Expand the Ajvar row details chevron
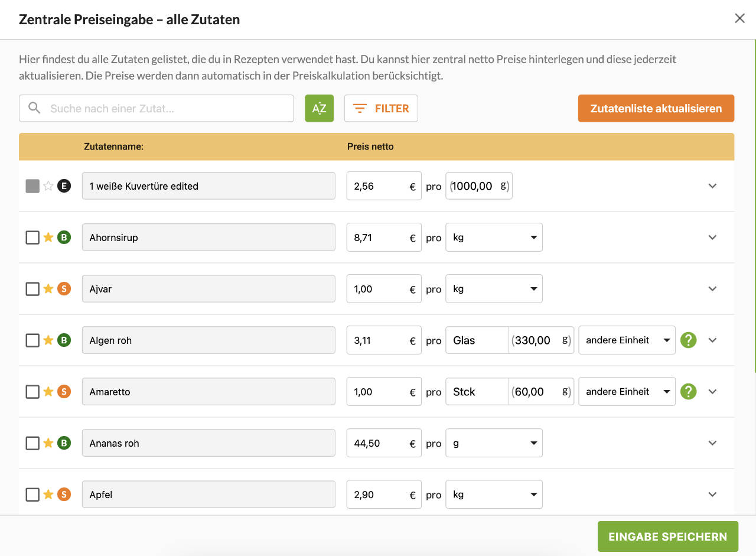 coord(712,289)
